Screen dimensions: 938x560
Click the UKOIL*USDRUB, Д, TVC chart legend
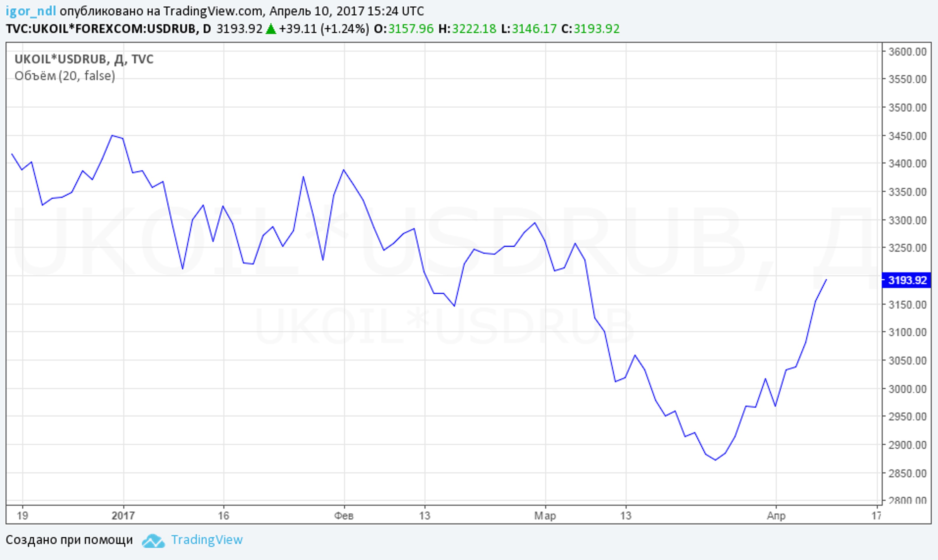tap(84, 59)
